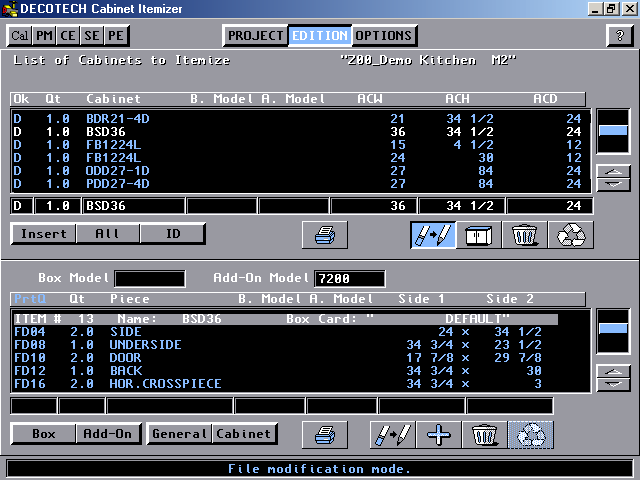Click the Cabinet button at bottom

pyautogui.click(x=244, y=433)
